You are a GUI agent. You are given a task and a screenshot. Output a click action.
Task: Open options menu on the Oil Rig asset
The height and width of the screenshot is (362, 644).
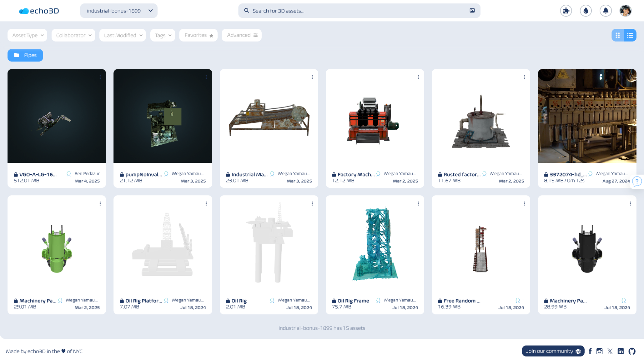tap(312, 203)
